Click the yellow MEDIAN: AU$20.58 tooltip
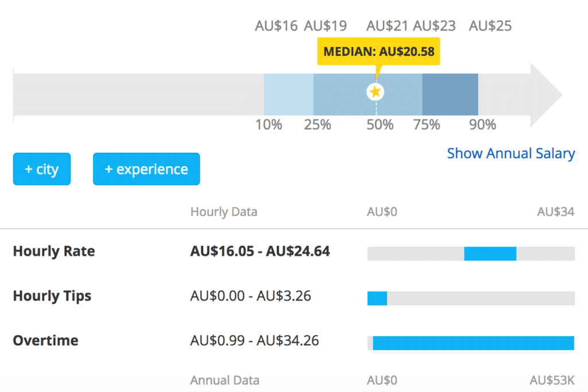 [x=378, y=52]
